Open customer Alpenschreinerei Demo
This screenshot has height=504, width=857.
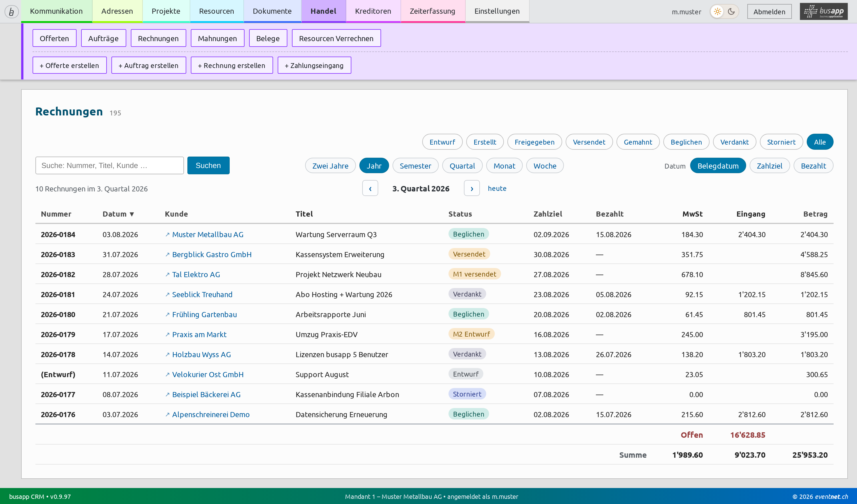click(x=211, y=415)
